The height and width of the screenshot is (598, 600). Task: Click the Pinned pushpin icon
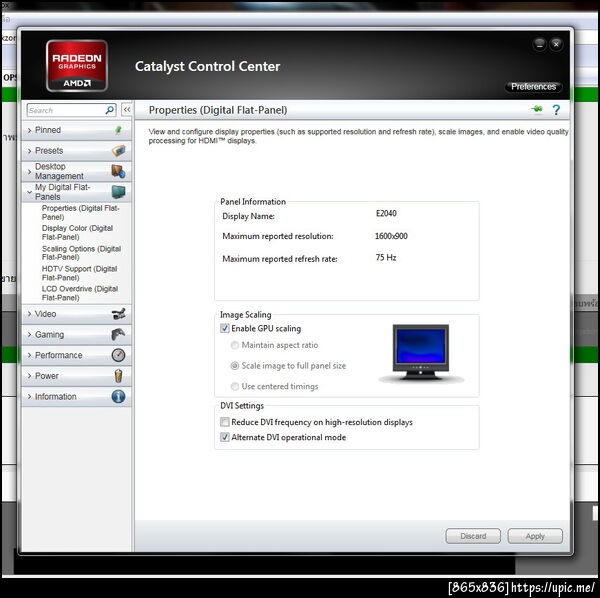pos(119,130)
